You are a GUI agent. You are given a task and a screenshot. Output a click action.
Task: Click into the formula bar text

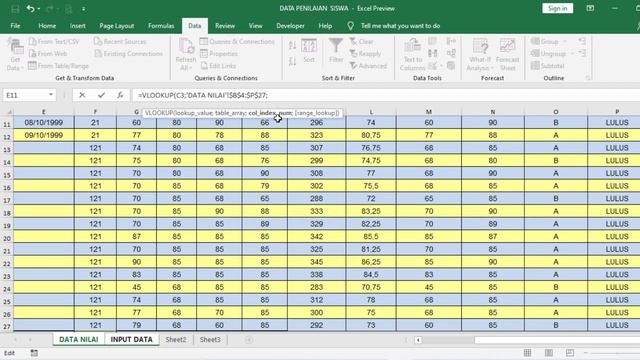[203, 95]
